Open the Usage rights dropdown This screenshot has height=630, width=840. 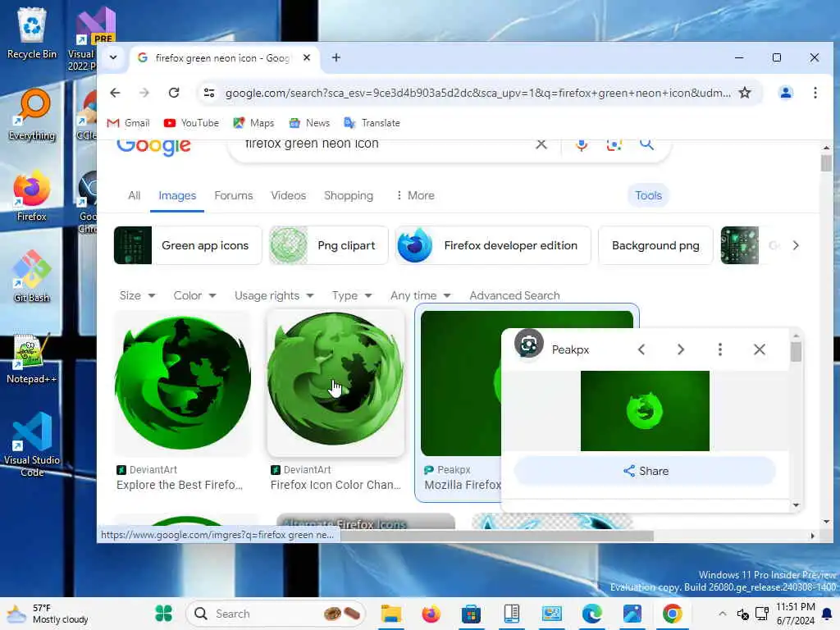pyautogui.click(x=274, y=295)
